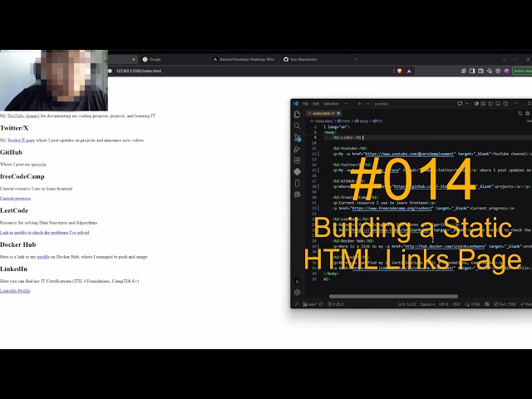Viewport: 532px width, 399px height.
Task: Open the Search view in VS Code
Action: click(x=298, y=126)
